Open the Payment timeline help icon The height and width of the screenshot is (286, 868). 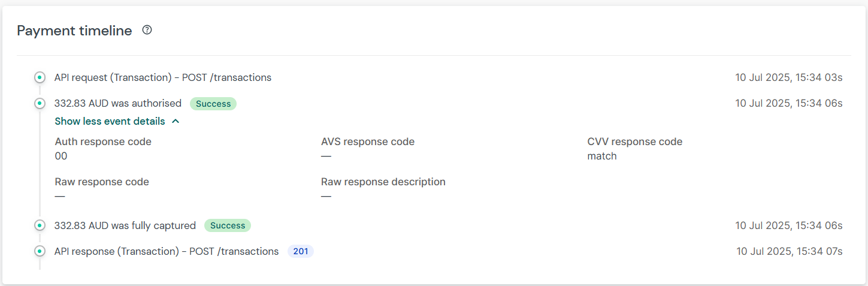pos(147,30)
